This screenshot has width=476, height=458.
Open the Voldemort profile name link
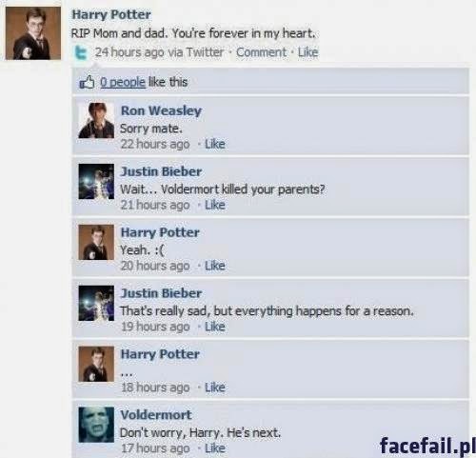[x=156, y=415]
